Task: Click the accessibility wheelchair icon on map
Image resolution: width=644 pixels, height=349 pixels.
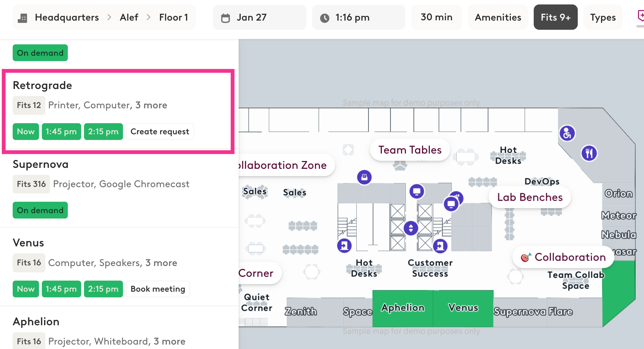Action: 567,133
